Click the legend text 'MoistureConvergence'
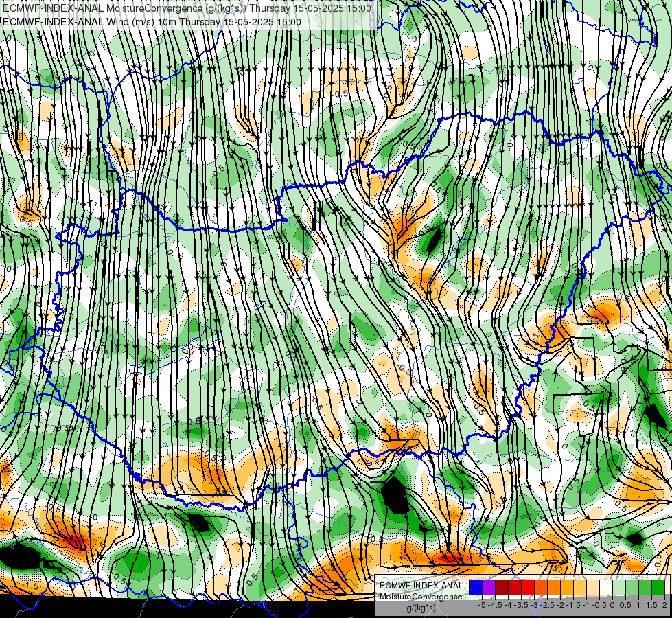The image size is (672, 618). pos(421,597)
